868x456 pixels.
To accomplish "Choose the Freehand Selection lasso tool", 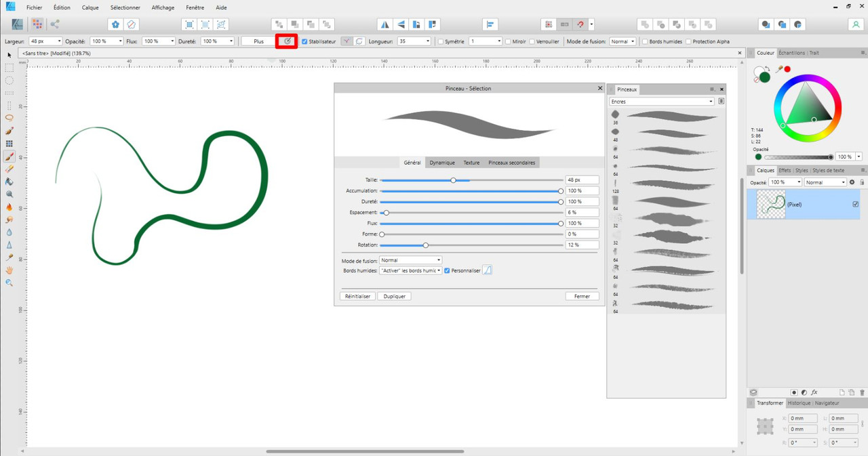I will point(9,118).
